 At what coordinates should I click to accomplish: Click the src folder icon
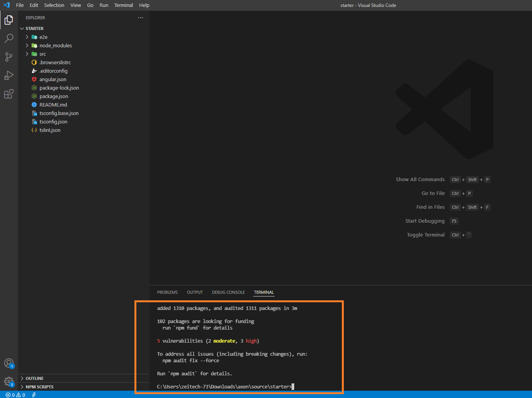click(34, 54)
